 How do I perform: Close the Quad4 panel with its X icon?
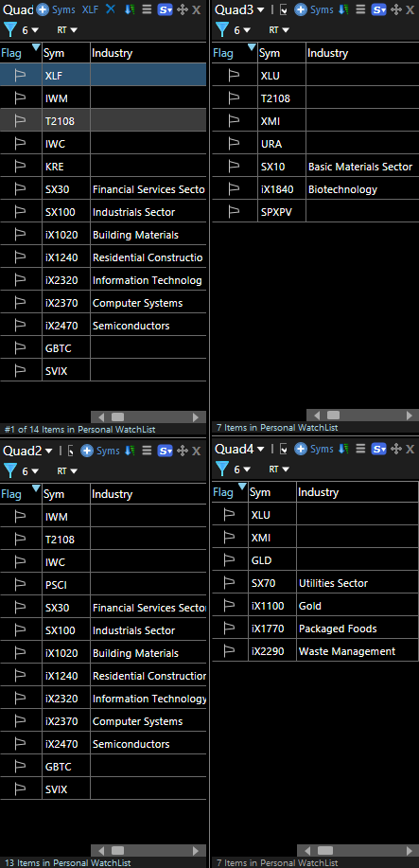[x=410, y=449]
